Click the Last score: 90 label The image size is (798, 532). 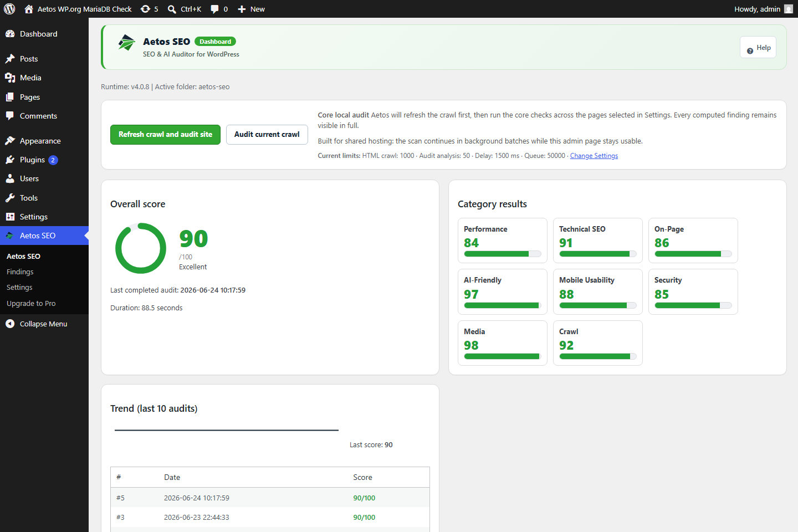pyautogui.click(x=371, y=444)
